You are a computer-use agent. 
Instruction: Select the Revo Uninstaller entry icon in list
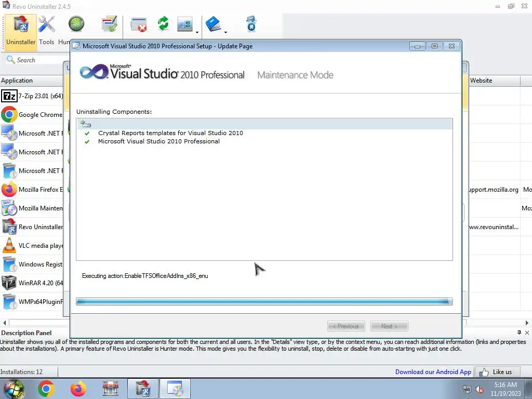pyautogui.click(x=9, y=227)
